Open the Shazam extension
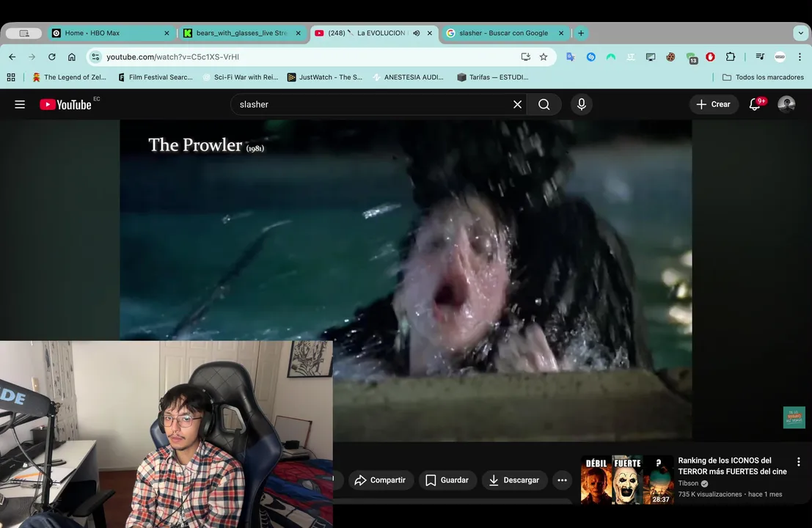Image resolution: width=812 pixels, height=528 pixels. [591, 57]
